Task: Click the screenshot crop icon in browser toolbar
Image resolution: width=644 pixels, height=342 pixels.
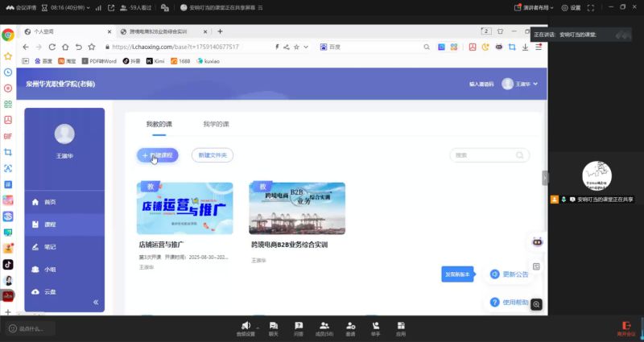Action: coord(512,47)
